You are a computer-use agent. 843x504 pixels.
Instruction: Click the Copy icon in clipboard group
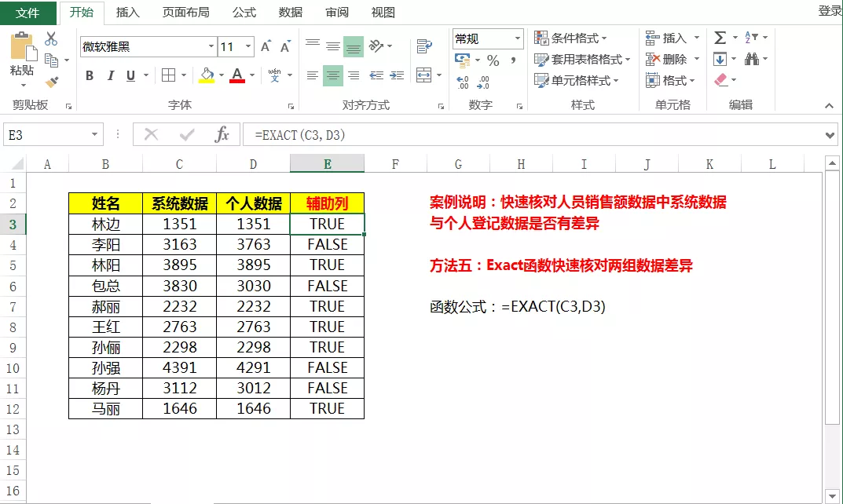coord(52,60)
